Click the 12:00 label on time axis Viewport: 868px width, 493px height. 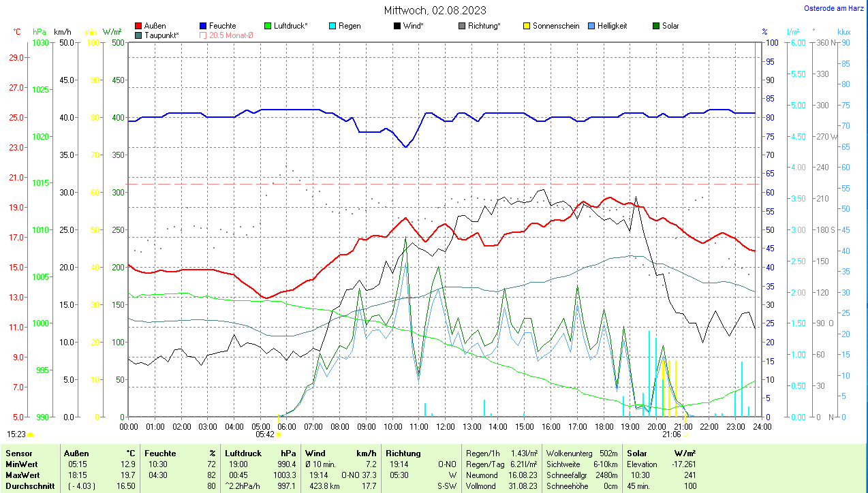(x=445, y=426)
